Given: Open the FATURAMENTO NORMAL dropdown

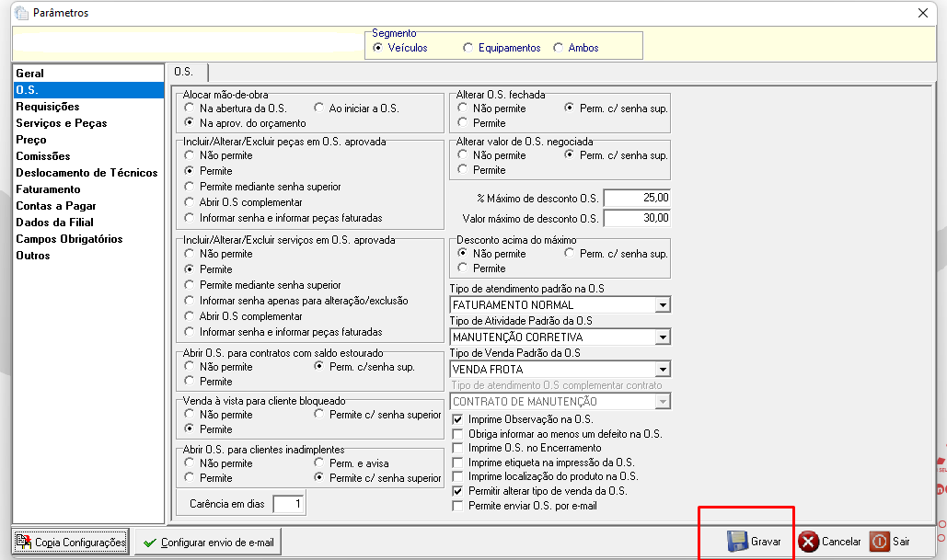Looking at the screenshot, I should tap(663, 304).
